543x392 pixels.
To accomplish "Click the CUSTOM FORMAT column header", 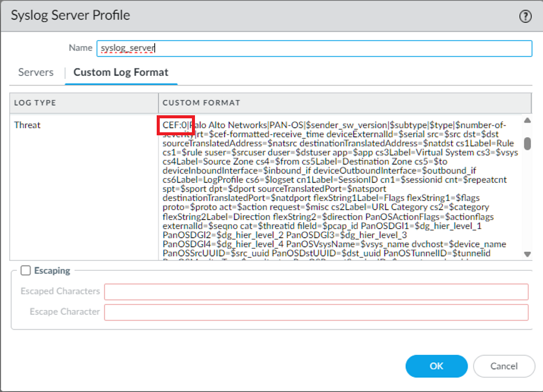I will [201, 103].
